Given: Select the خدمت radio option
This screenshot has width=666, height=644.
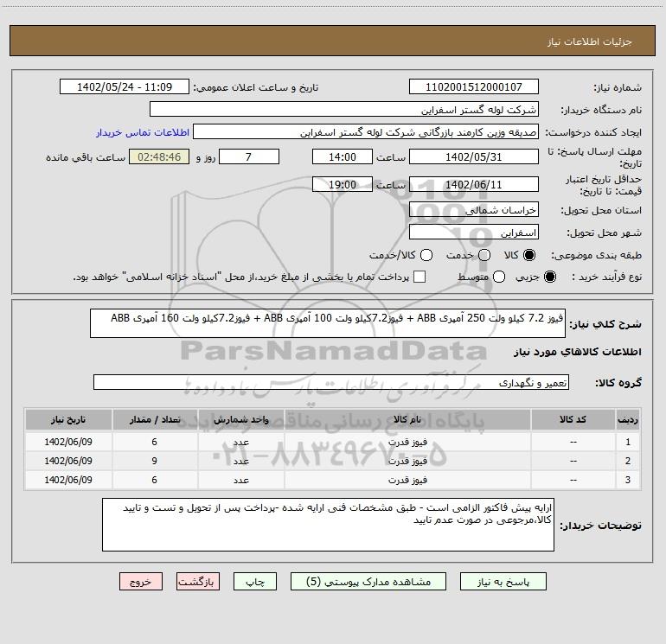Looking at the screenshot, I should point(484,255).
